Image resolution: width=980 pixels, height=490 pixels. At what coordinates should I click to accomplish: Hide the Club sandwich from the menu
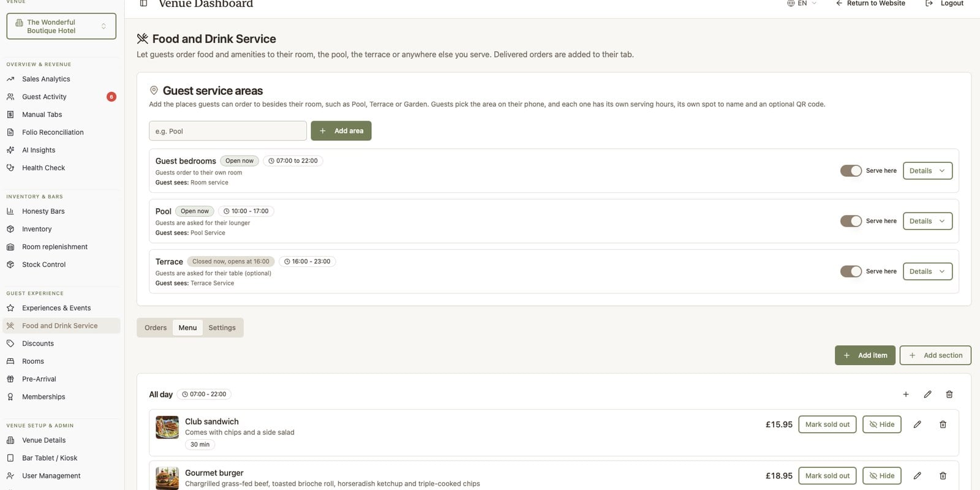pos(882,424)
